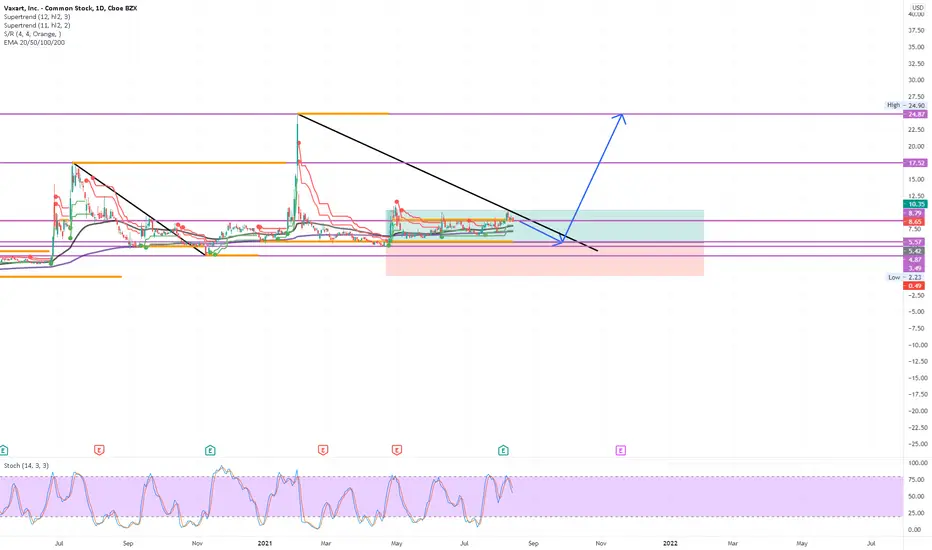932x550 pixels.
Task: Click the 32.50 price axis label
Action: point(917,64)
